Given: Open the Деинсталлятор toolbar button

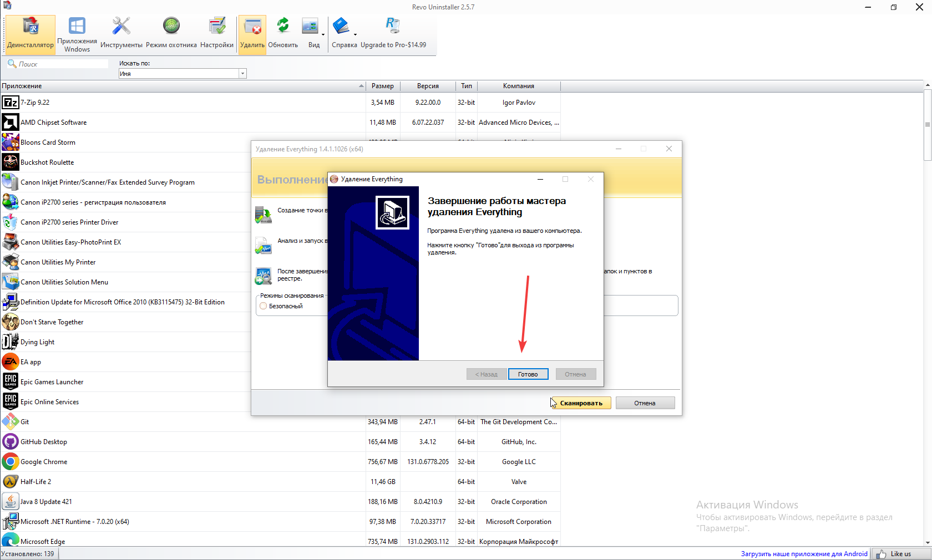Looking at the screenshot, I should tap(31, 34).
